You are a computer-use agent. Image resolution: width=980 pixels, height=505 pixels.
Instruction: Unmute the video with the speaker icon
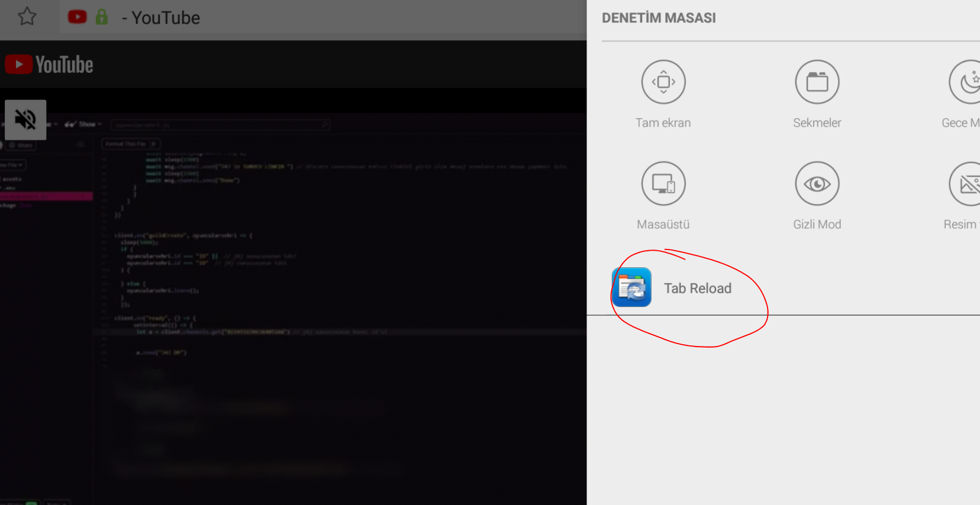(x=25, y=119)
